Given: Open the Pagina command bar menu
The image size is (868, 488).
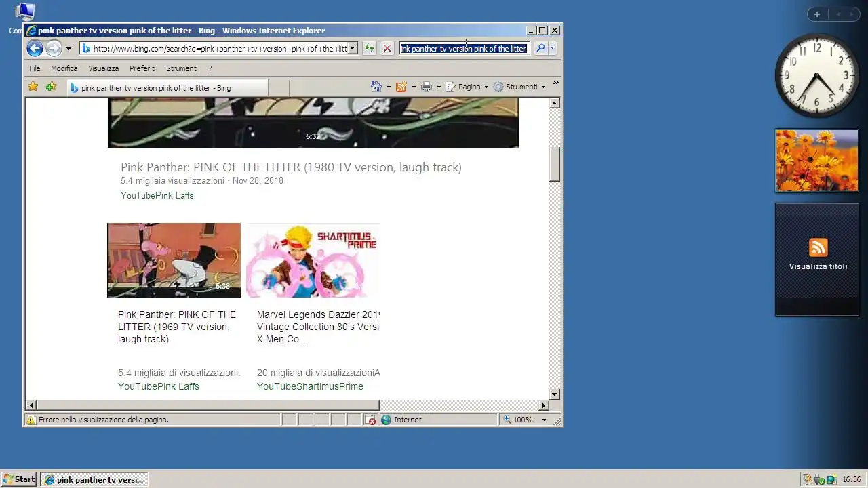Looking at the screenshot, I should click(467, 87).
